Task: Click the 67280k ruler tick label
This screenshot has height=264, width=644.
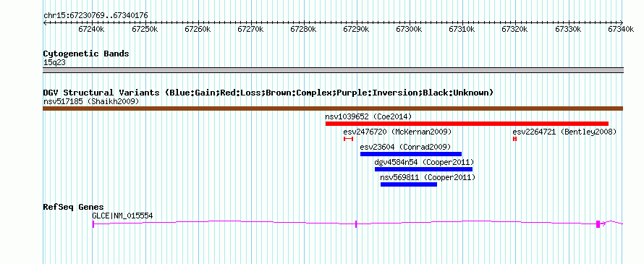Action: (x=303, y=29)
